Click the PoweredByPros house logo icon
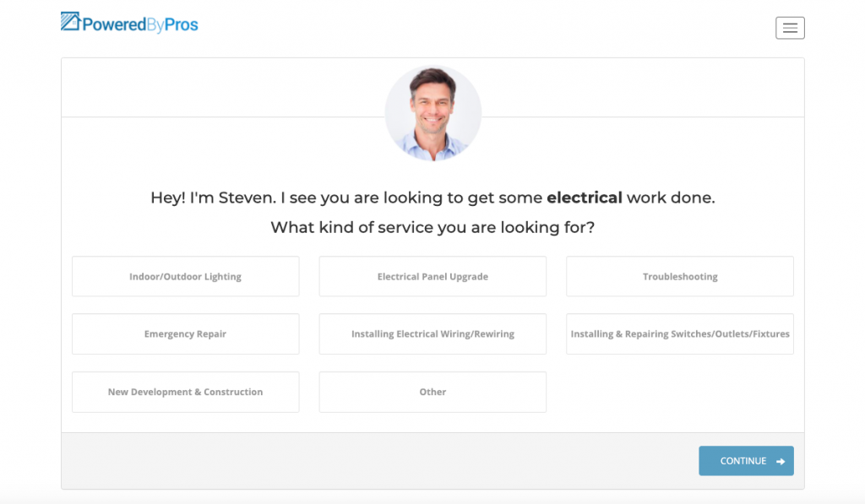 pyautogui.click(x=71, y=21)
